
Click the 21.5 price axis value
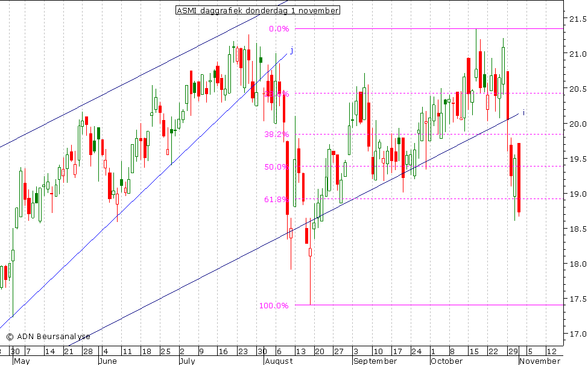pyautogui.click(x=578, y=19)
